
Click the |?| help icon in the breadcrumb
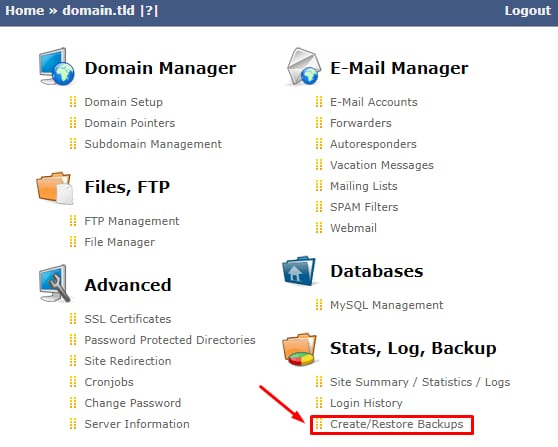(149, 10)
